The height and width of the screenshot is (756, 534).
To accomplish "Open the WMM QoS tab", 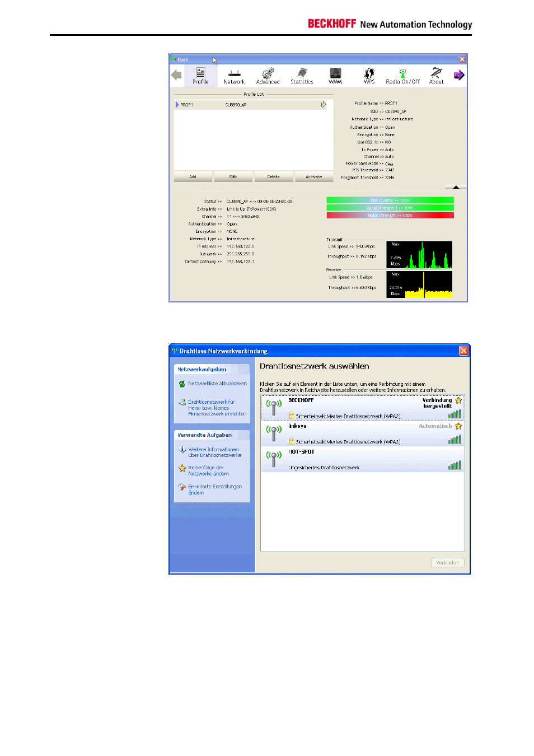I will coord(335,76).
